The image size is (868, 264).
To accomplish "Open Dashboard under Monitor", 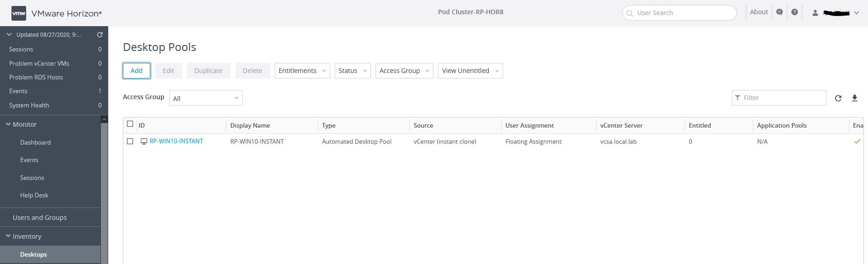I will coord(35,142).
